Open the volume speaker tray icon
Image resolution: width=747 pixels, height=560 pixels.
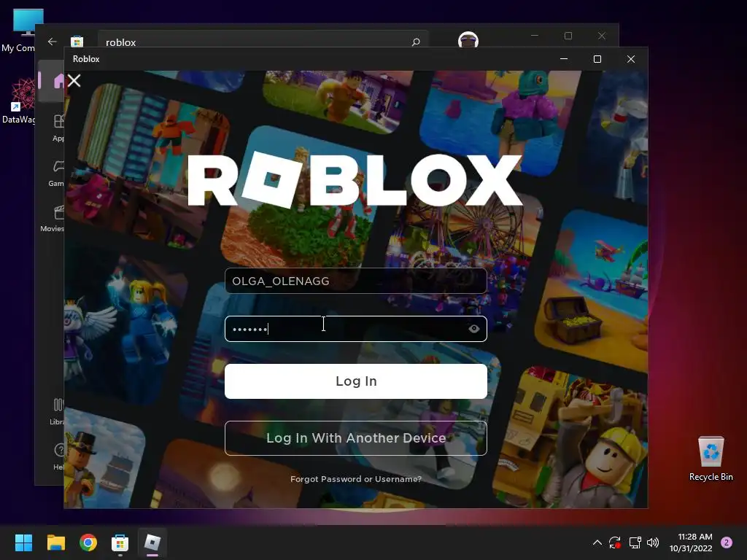click(x=653, y=542)
